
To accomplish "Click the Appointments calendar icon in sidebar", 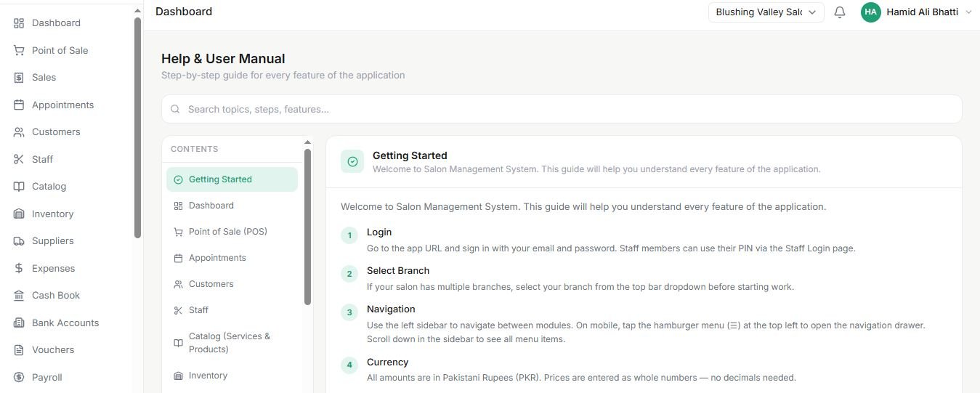I will (19, 105).
